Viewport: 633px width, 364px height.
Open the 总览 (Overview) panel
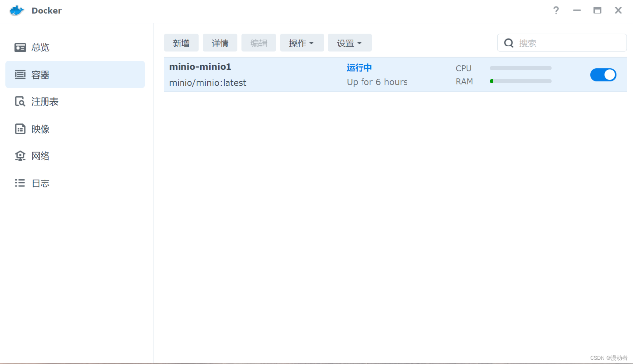[41, 47]
